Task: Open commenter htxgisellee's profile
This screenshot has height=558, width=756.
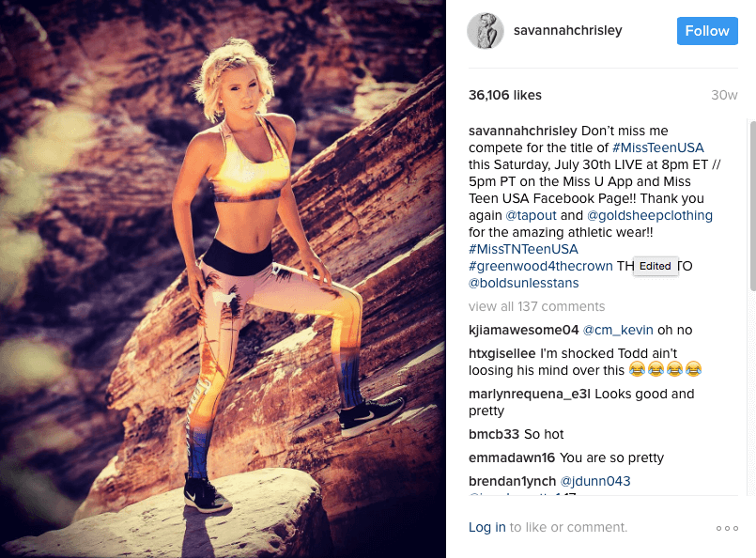Action: (x=501, y=354)
